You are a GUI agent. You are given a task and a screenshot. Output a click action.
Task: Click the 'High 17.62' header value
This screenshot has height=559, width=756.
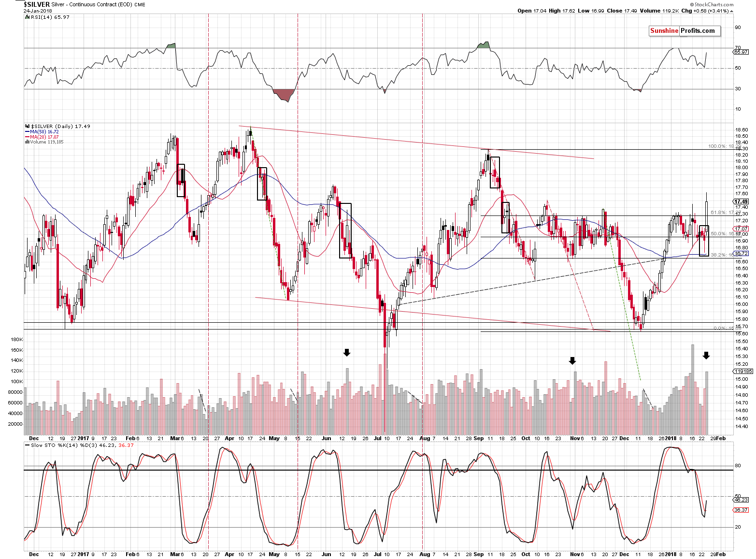click(x=561, y=11)
